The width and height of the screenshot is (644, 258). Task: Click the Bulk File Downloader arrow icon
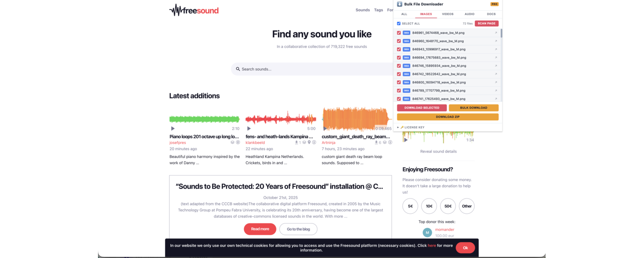pos(400,4)
